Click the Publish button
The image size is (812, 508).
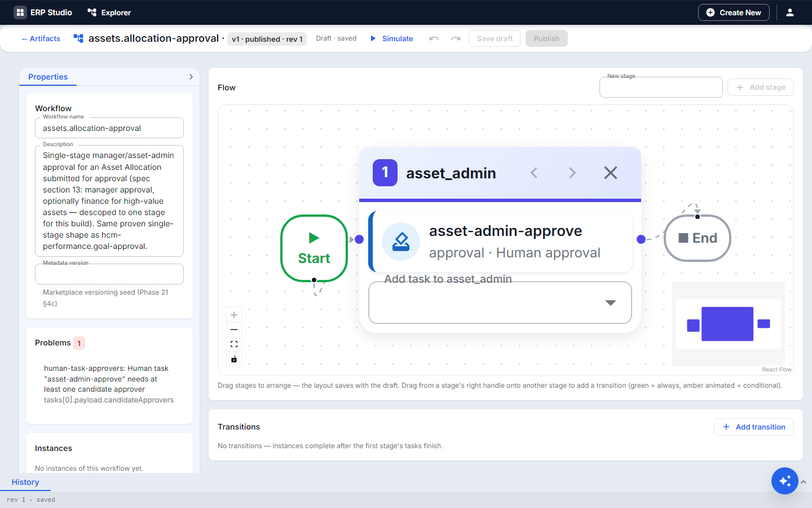click(546, 38)
